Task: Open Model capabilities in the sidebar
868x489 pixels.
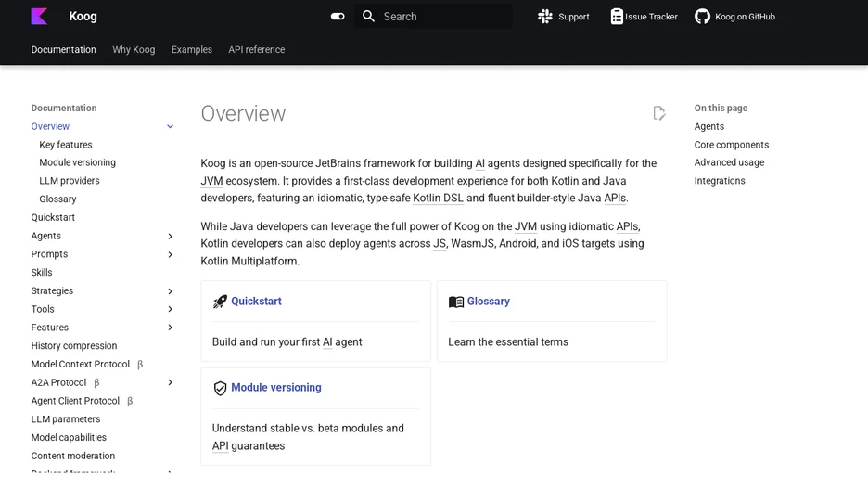Action: point(69,437)
